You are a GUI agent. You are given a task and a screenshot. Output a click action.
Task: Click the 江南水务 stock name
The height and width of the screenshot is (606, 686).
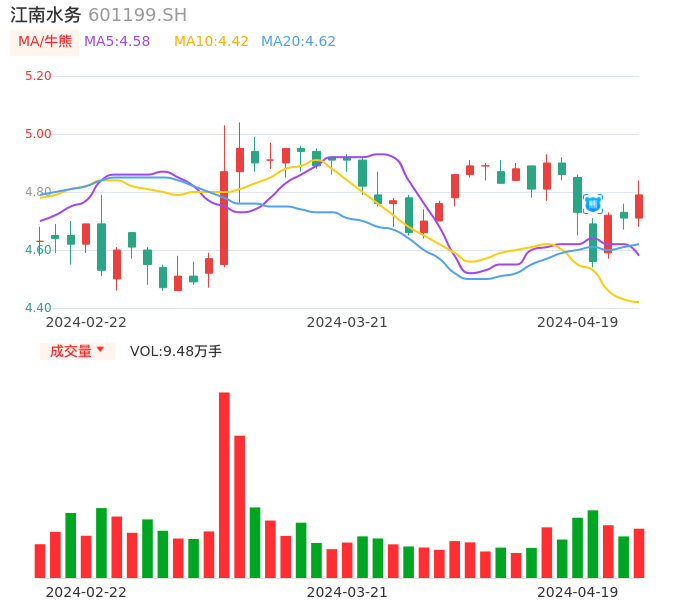46,15
